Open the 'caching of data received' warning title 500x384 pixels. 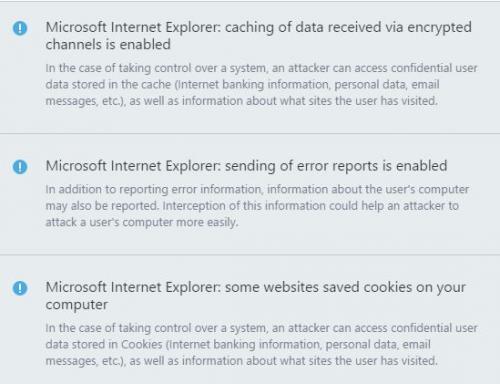(258, 36)
